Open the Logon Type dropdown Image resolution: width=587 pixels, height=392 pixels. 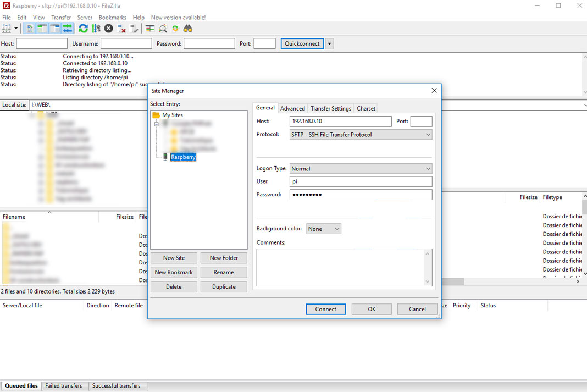coord(361,168)
